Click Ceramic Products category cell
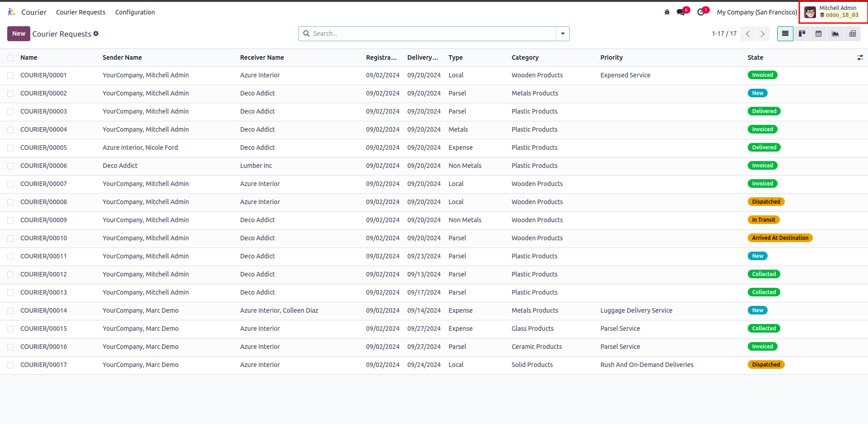 (537, 347)
